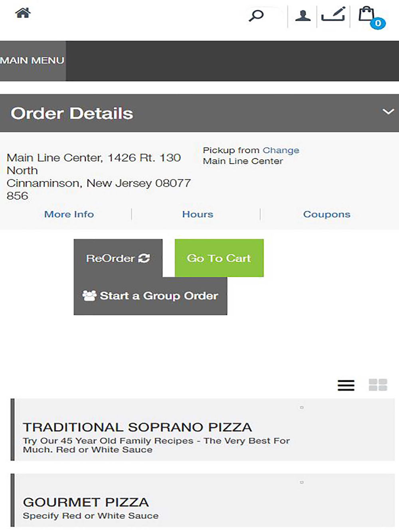
Task: Click the sign-up pencil icon
Action: 333,14
